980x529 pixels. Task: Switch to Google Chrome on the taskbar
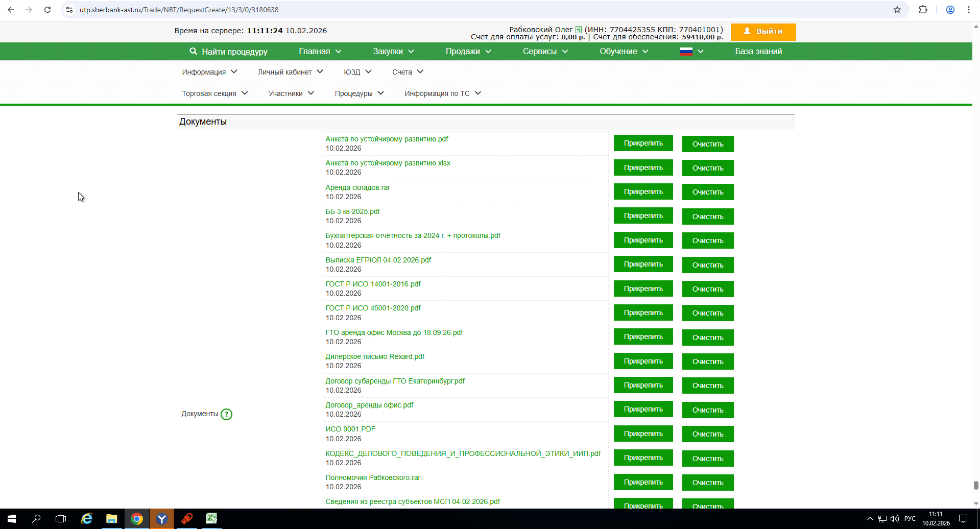tap(136, 519)
